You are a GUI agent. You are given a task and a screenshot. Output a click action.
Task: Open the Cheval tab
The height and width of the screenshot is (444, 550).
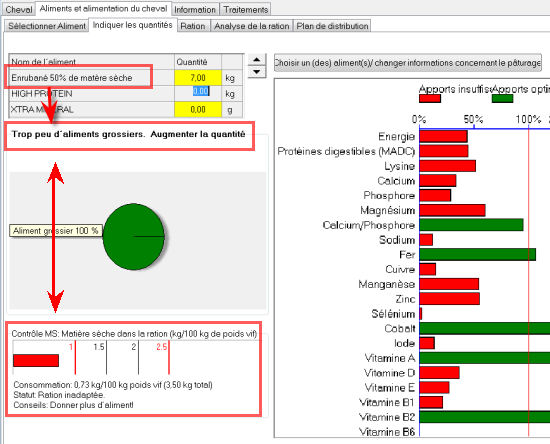(x=19, y=9)
